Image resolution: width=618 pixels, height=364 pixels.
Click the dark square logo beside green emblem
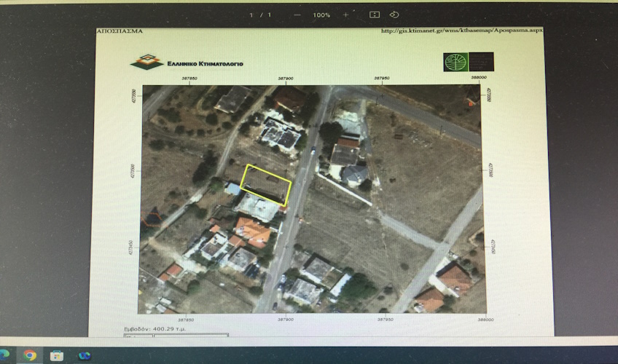tap(481, 62)
